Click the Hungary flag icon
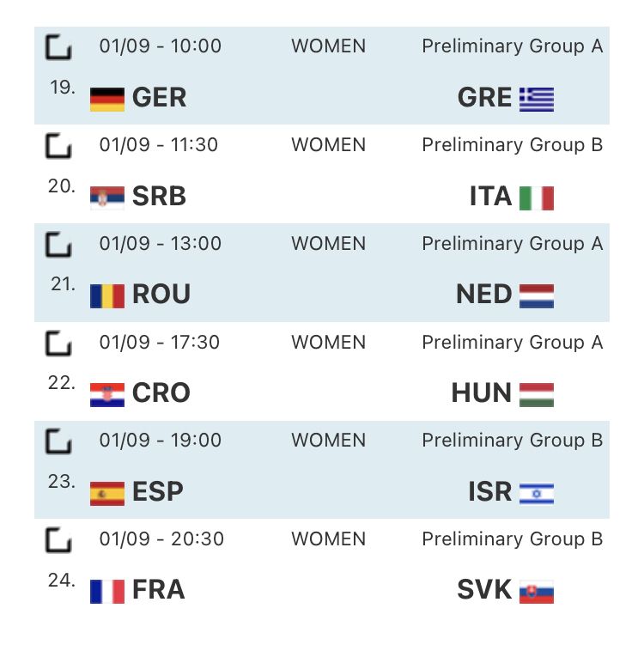Screen dimensions: 644x657 coord(537,395)
